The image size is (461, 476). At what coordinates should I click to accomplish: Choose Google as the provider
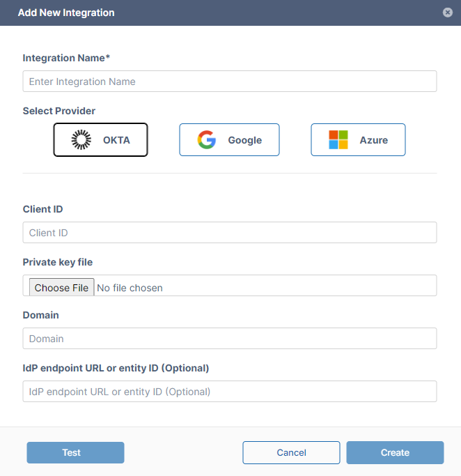tap(229, 140)
